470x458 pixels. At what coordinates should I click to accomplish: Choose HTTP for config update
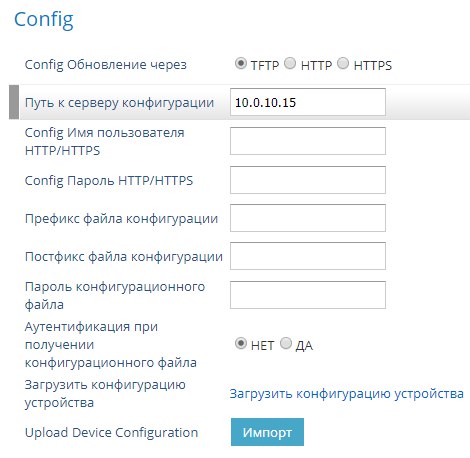coord(290,63)
